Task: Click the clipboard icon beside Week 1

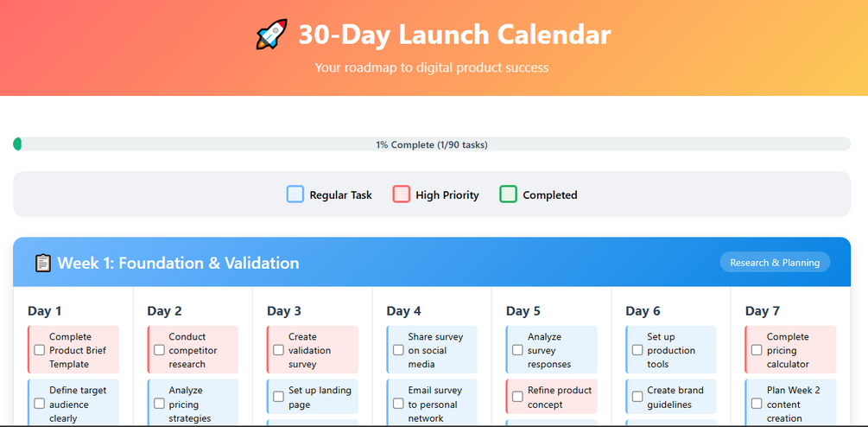Action: 42,263
